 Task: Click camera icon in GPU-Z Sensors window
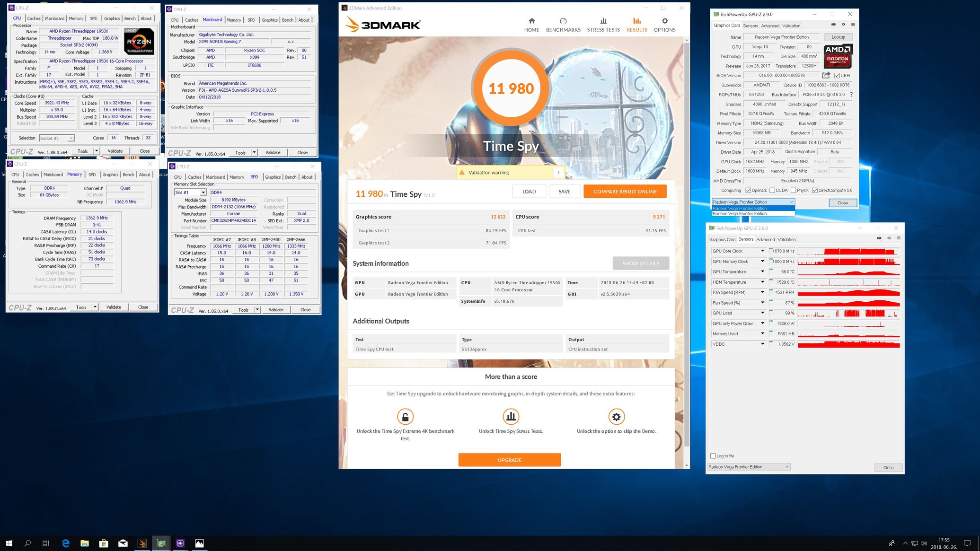point(879,238)
